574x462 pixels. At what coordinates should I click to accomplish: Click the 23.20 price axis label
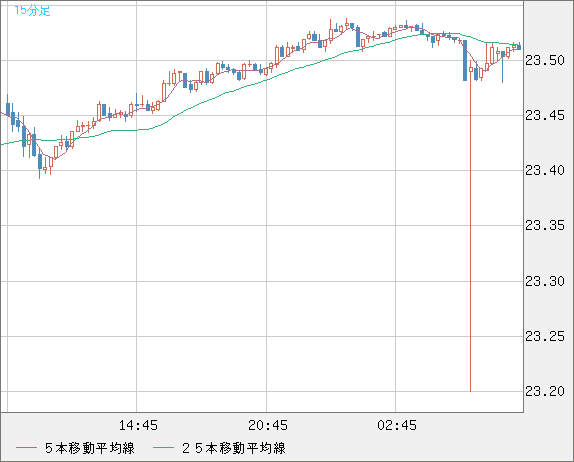pos(545,391)
